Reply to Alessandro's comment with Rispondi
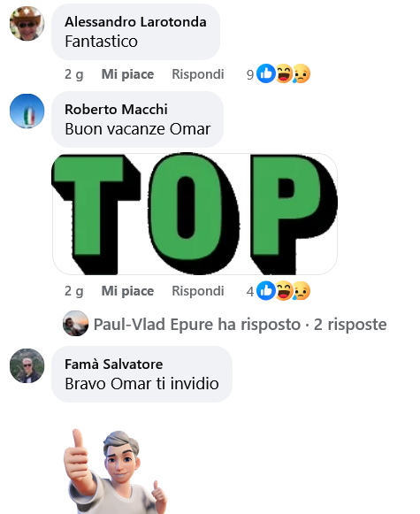420x514 pixels. point(198,74)
